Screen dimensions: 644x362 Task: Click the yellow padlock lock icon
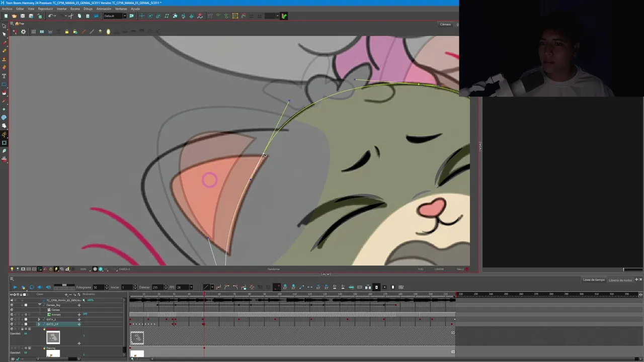point(67,32)
